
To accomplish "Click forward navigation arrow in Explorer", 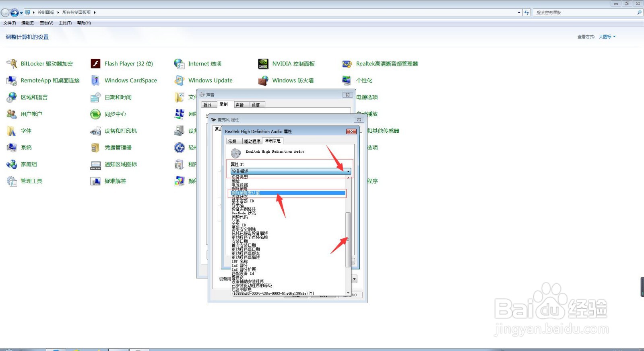I will pos(15,12).
